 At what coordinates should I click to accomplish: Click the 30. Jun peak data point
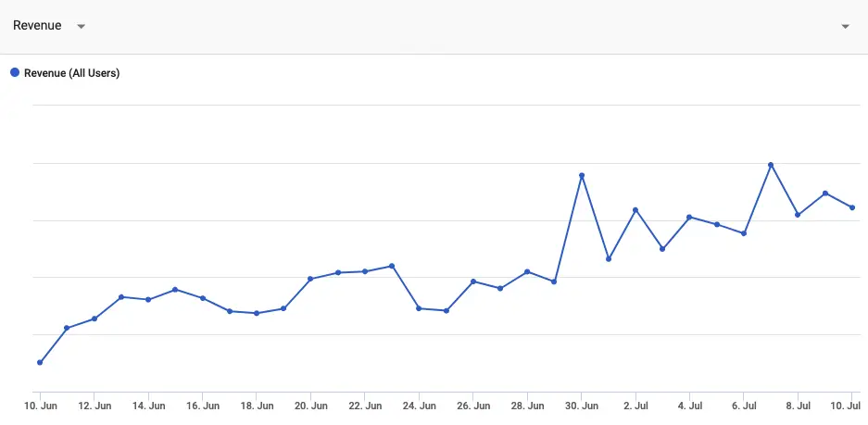tap(582, 175)
